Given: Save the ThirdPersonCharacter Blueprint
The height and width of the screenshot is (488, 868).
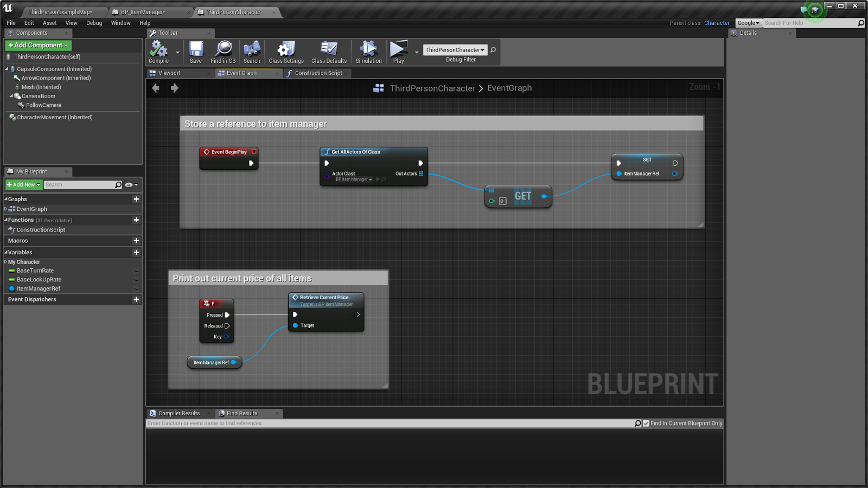Looking at the screenshot, I should (195, 52).
